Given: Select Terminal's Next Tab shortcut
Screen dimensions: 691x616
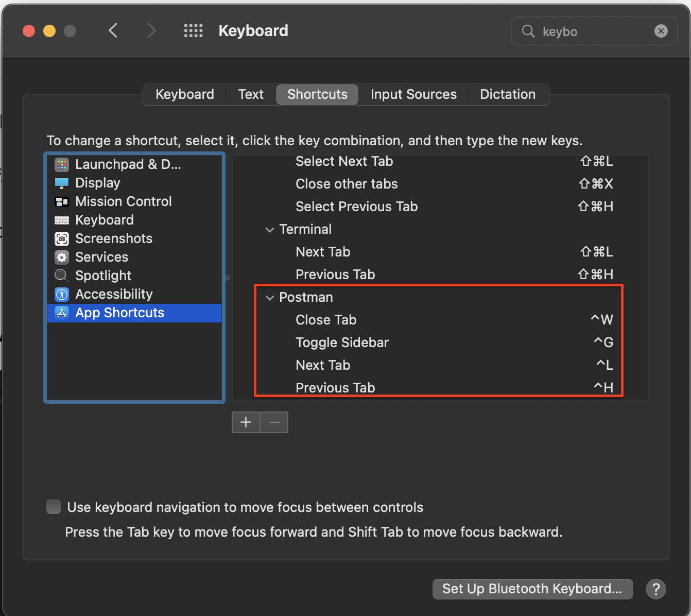Looking at the screenshot, I should tap(440, 252).
